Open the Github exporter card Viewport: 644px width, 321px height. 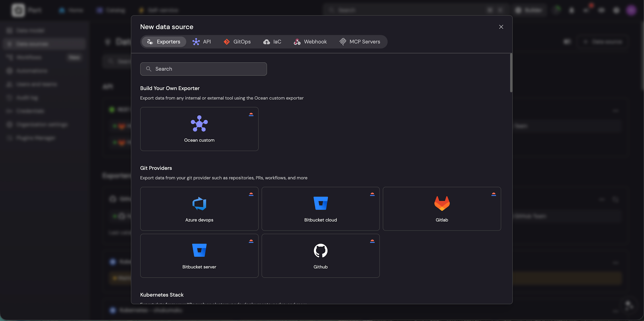tap(320, 256)
